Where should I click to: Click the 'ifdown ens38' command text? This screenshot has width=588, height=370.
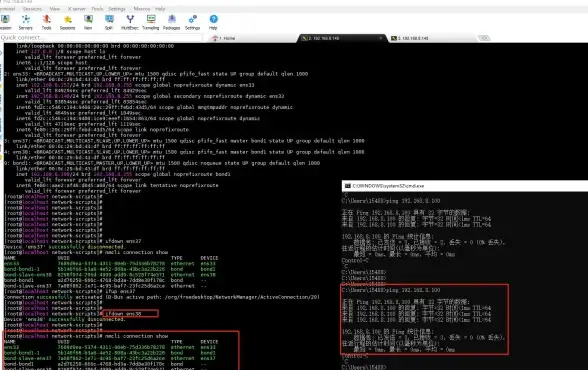(123, 314)
